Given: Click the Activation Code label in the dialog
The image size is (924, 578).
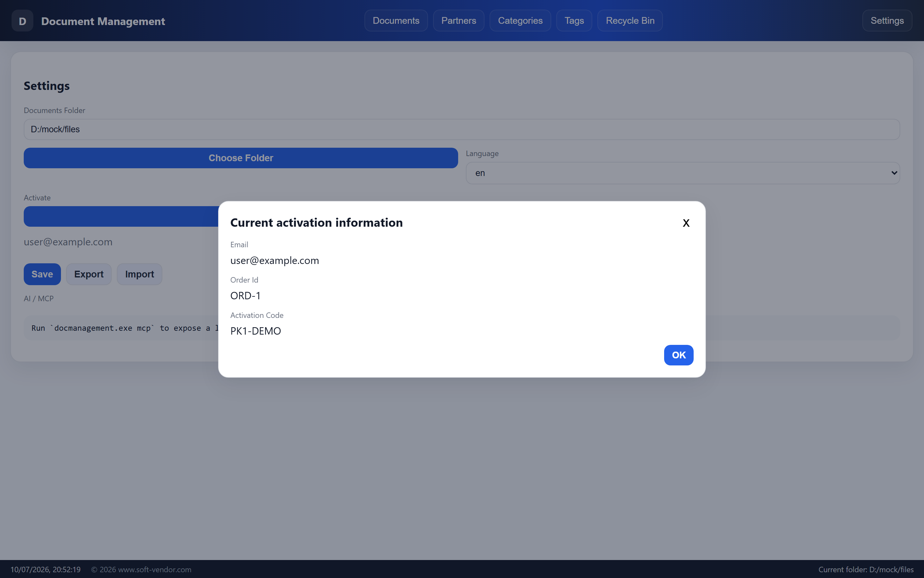Looking at the screenshot, I should tap(257, 315).
